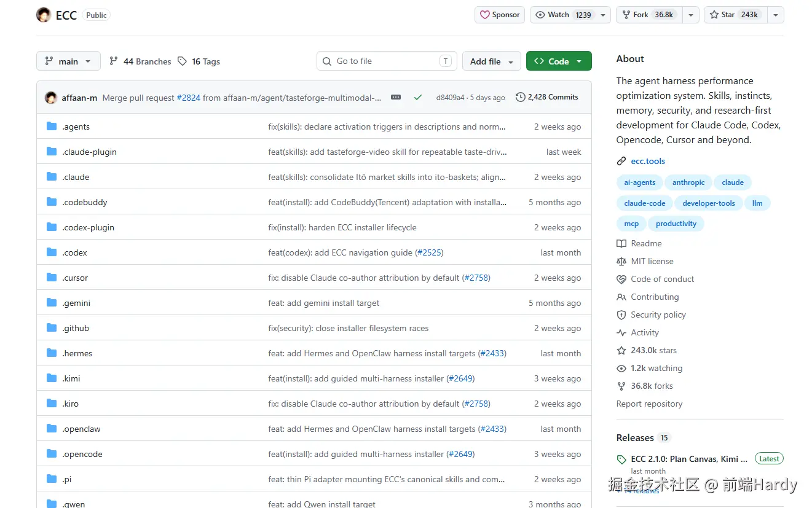
Task: Click the link icon beside ecc.tools
Action: point(621,161)
